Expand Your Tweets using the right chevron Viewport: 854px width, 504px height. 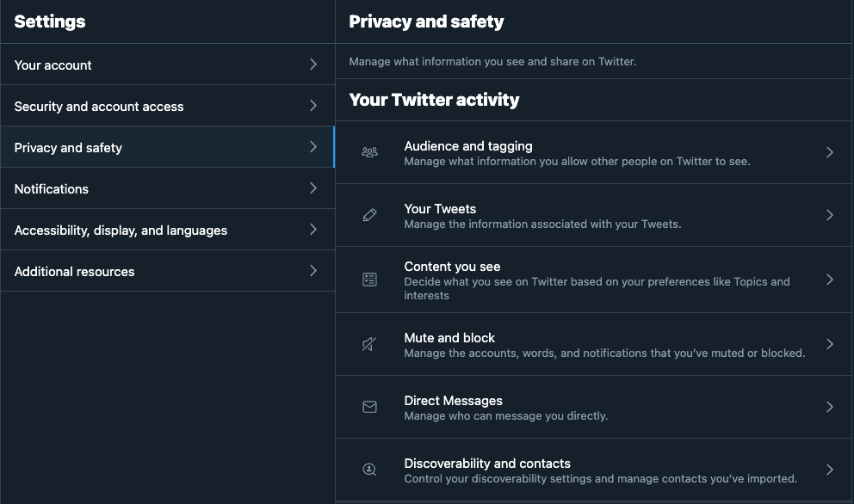pos(829,216)
